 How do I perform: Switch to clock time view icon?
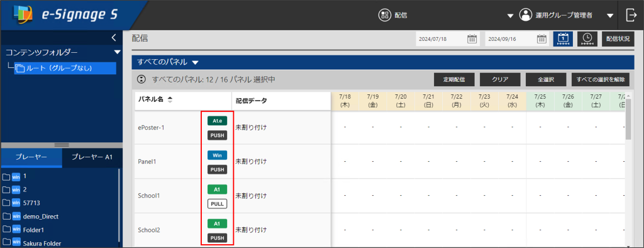click(x=587, y=39)
